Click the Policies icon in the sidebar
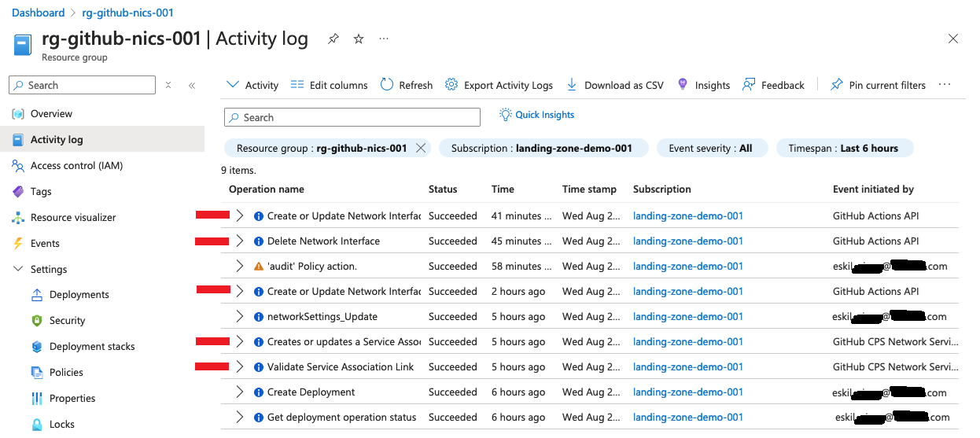The image size is (980, 438). [x=36, y=373]
